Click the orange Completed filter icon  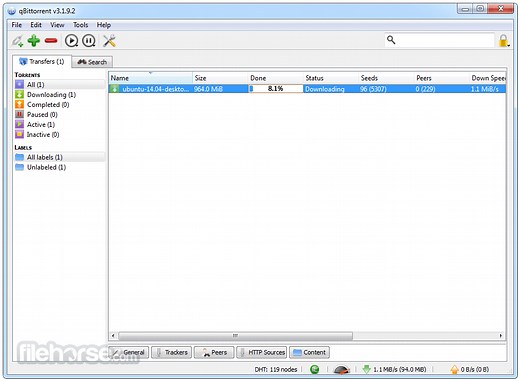(20, 104)
